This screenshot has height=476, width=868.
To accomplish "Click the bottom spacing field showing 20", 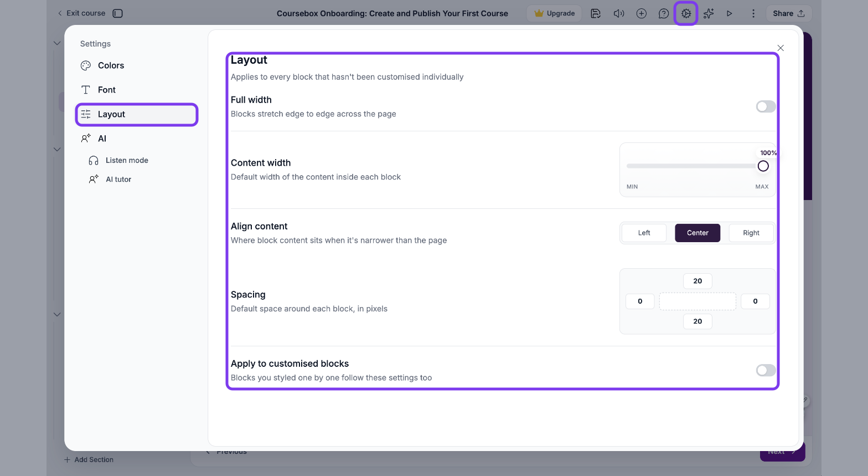I will [697, 321].
